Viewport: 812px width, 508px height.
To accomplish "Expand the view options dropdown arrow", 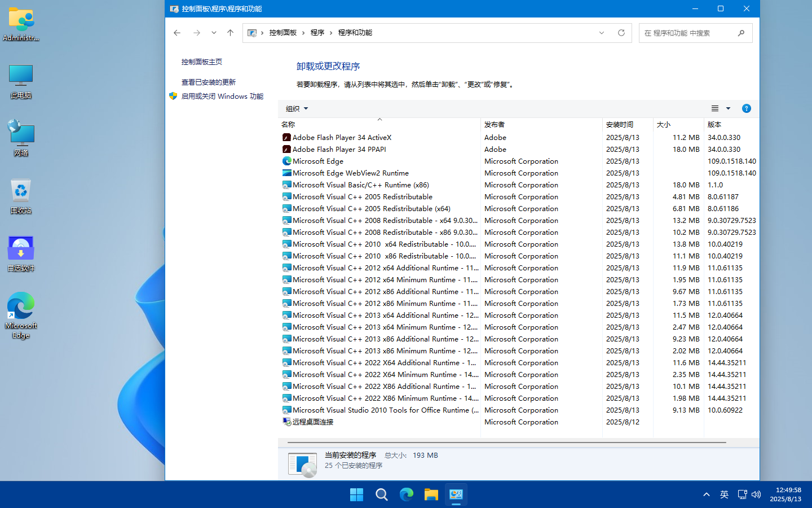I will click(x=728, y=108).
